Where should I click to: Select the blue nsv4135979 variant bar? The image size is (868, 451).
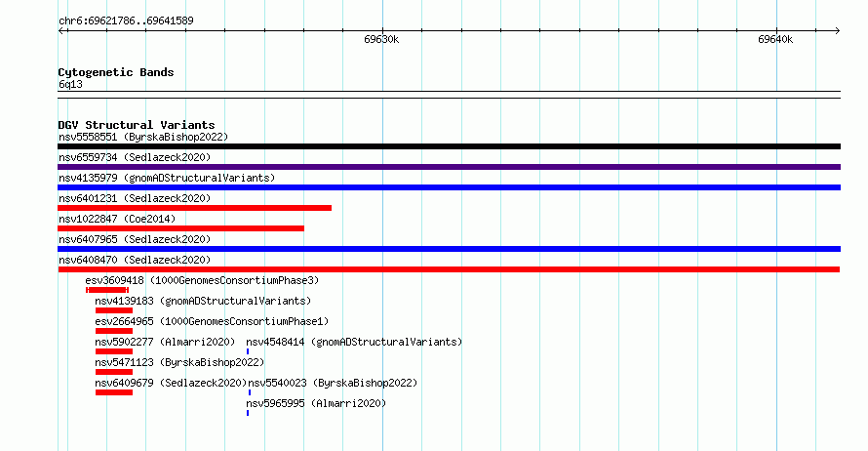449,187
